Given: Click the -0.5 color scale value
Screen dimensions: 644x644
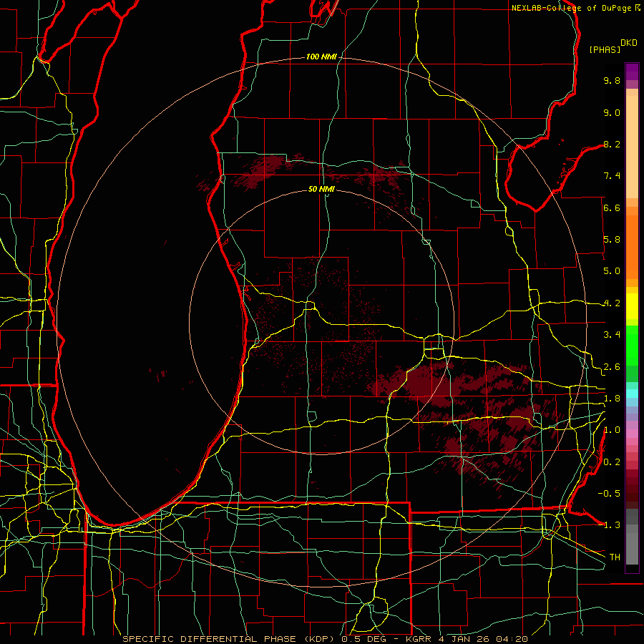Looking at the screenshot, I should [x=609, y=494].
